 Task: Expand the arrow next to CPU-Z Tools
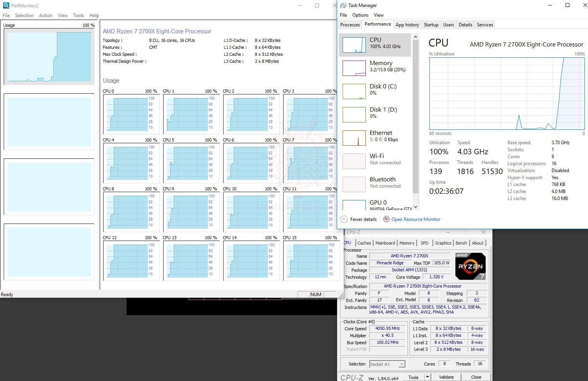427,378
